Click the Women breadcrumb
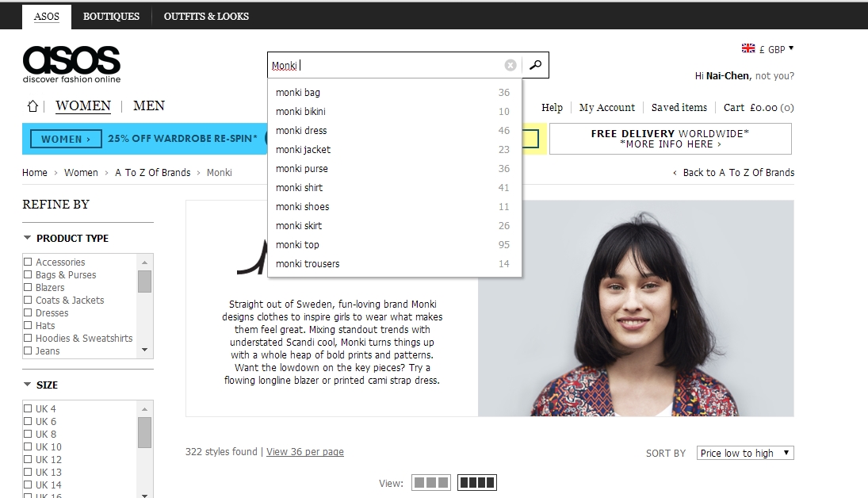Screen dimensions: 868x498 tap(81, 172)
